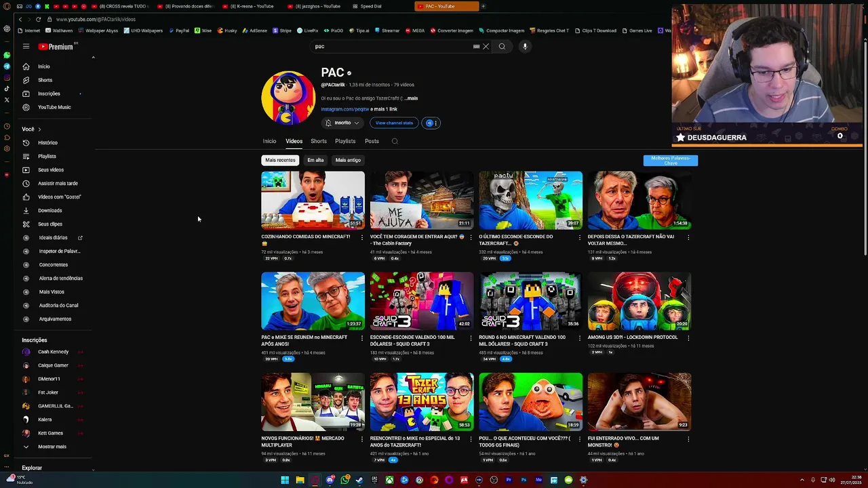This screenshot has height=488, width=868.
Task: Open options menu for DEPOIS DESSA O TAZERCRAFT video
Action: pos(688,237)
